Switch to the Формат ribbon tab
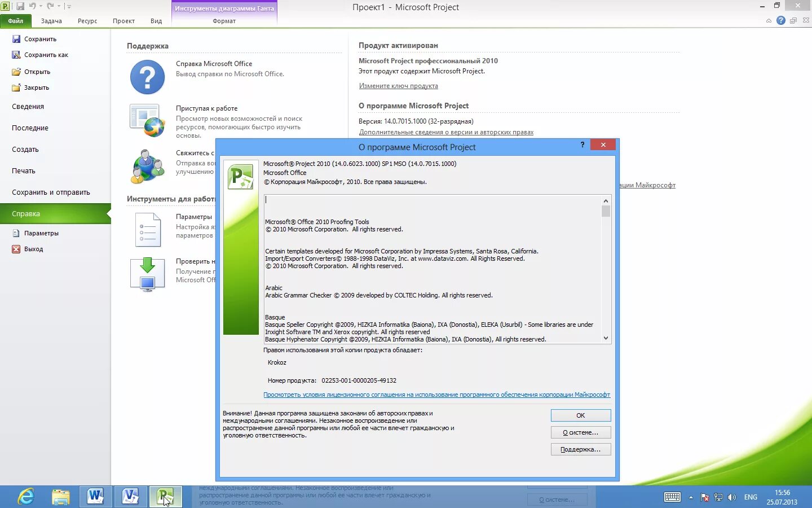This screenshot has height=508, width=812. coord(224,21)
